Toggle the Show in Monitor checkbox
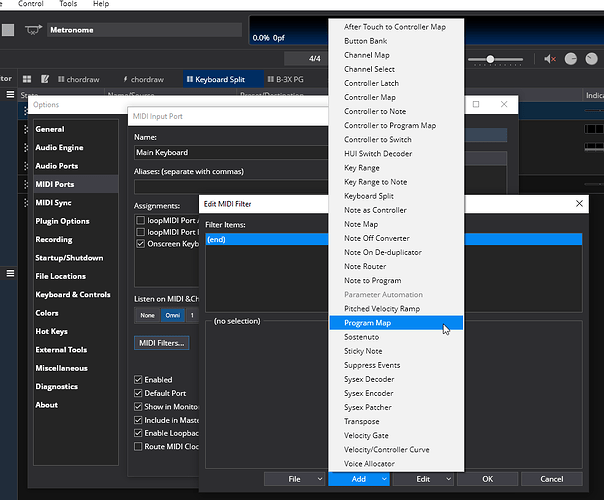 (x=138, y=406)
